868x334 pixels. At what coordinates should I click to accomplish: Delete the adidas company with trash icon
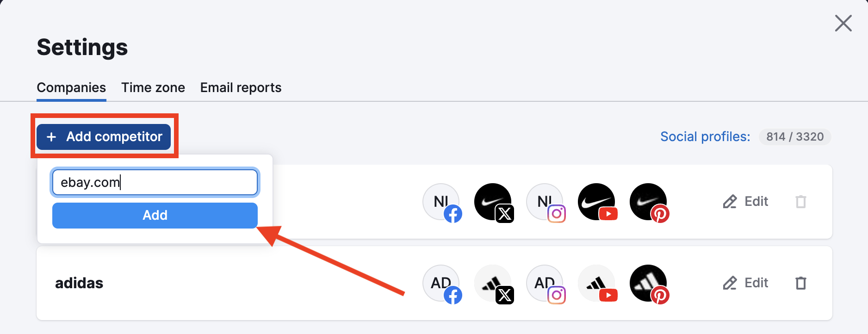coord(801,283)
